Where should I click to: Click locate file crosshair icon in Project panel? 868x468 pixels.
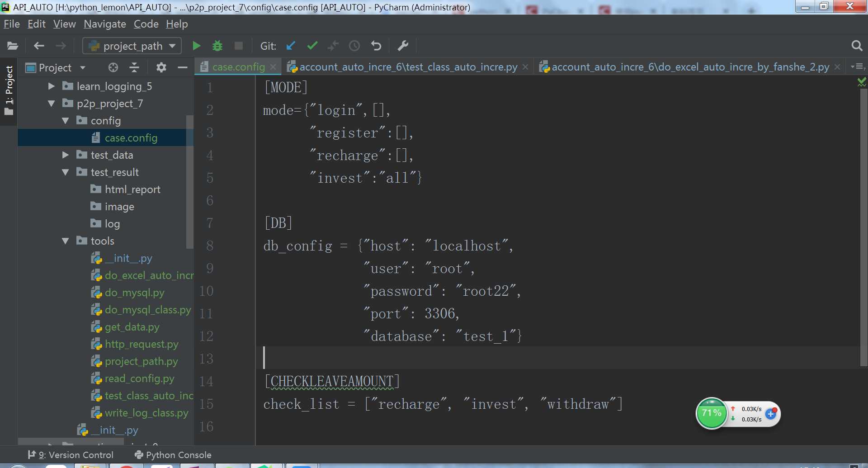(x=113, y=68)
